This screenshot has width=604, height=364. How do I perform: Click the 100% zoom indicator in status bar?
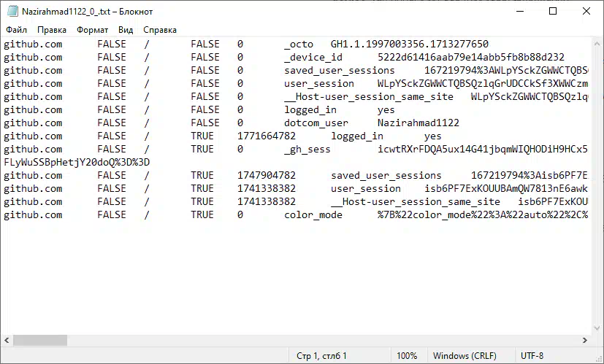[407, 356]
